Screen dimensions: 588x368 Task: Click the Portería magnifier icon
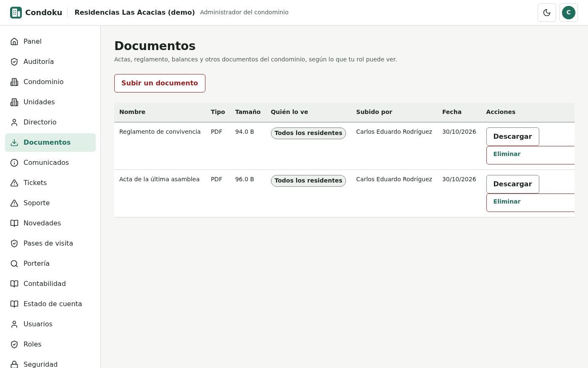click(14, 264)
